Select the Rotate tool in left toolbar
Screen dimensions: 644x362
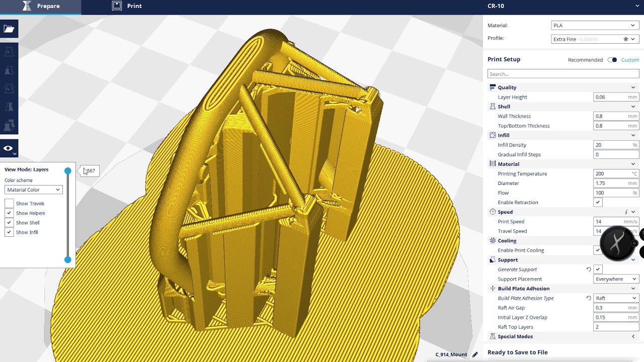pyautogui.click(x=9, y=88)
